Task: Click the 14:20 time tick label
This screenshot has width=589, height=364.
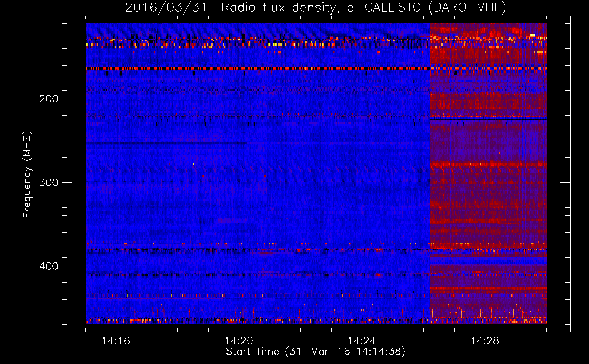Action: (x=239, y=341)
